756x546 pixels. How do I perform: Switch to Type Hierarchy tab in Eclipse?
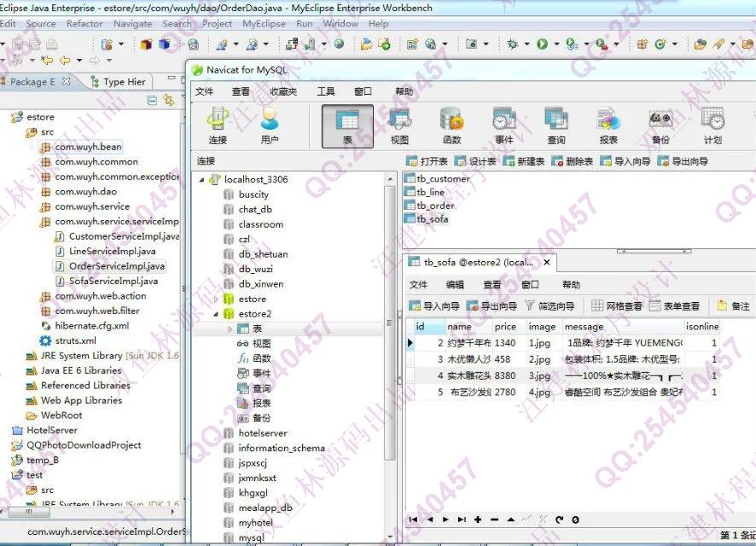(118, 81)
